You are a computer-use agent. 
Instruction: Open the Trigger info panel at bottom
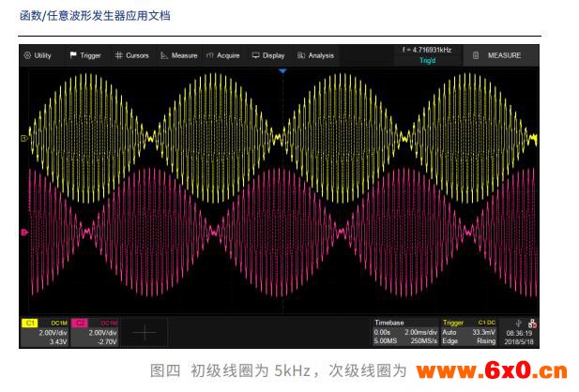(x=471, y=332)
